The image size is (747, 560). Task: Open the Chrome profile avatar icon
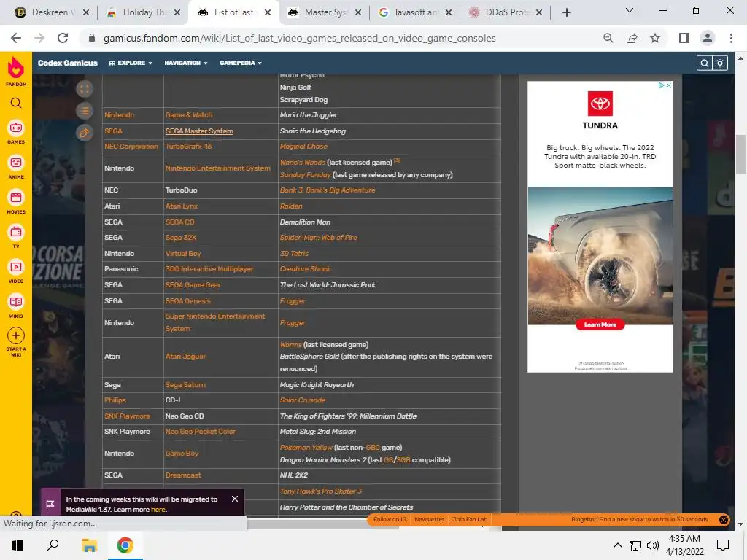[x=708, y=38]
